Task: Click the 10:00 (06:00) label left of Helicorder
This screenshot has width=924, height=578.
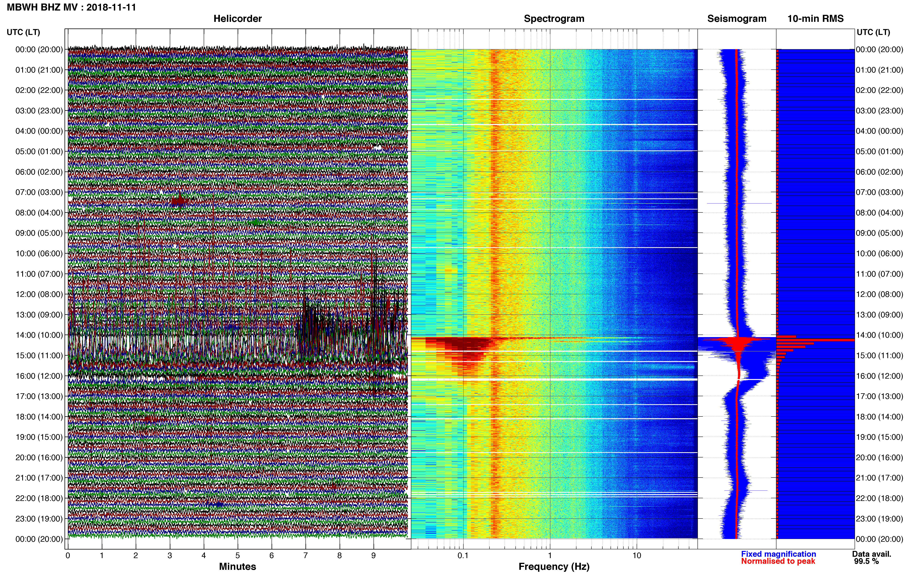Action: click(39, 253)
